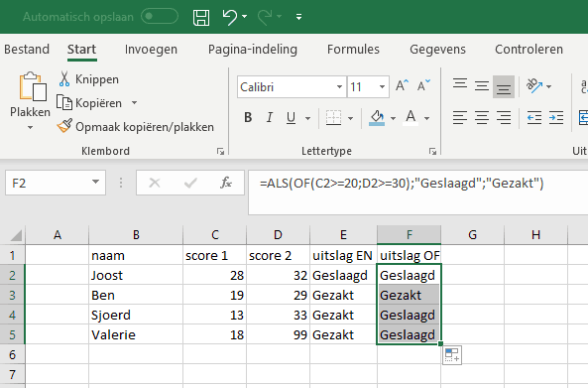
Task: Cancel formula entry with X icon
Action: point(155,183)
